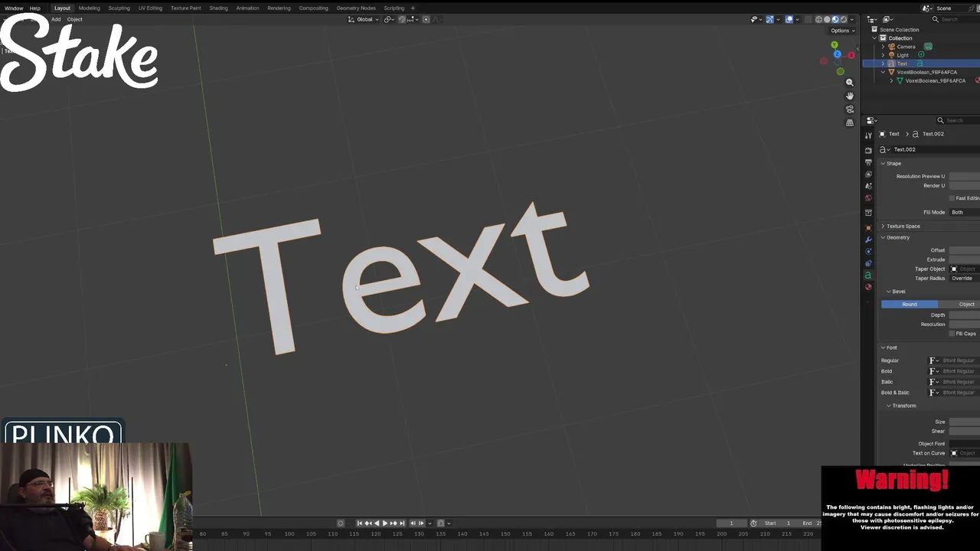Image resolution: width=980 pixels, height=551 pixels.
Task: Open the Object Data text tab icon
Action: point(868,275)
